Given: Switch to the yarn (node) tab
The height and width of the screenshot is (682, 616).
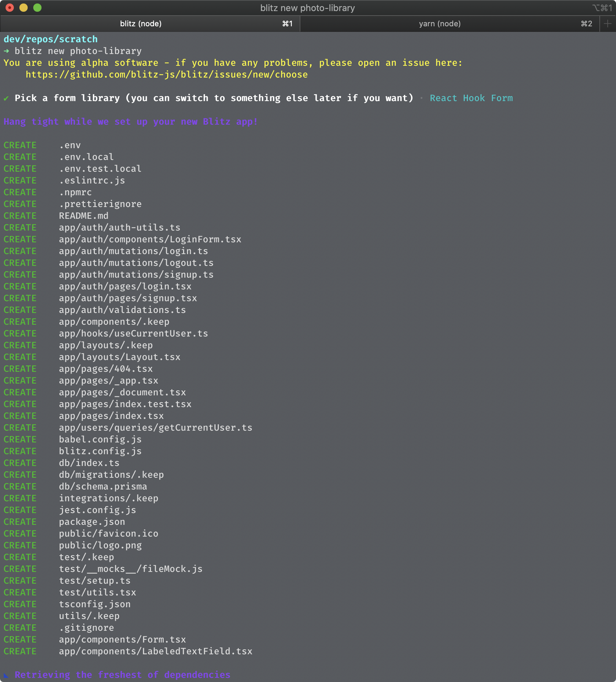Looking at the screenshot, I should coord(450,24).
